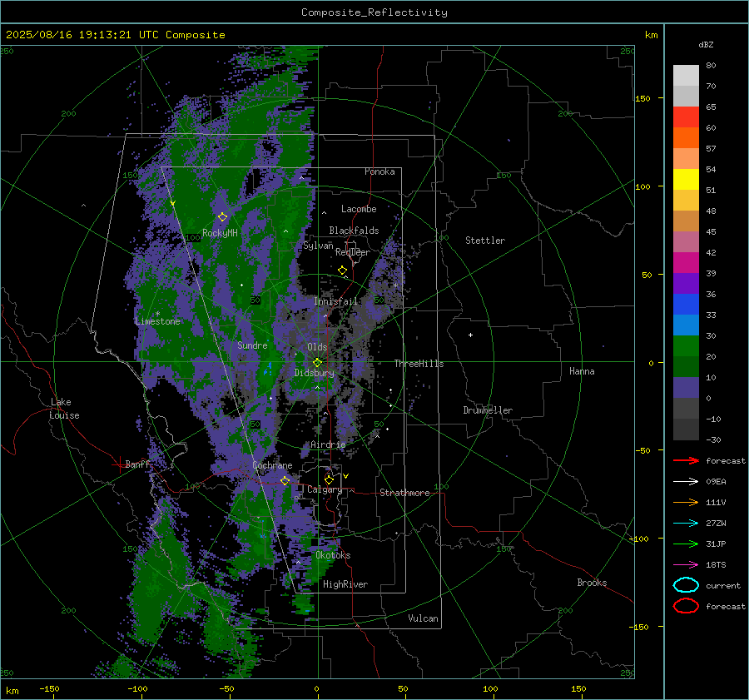Click the magenta 18TS arrow icon
Viewport: 749px width, 700px height.
[686, 565]
